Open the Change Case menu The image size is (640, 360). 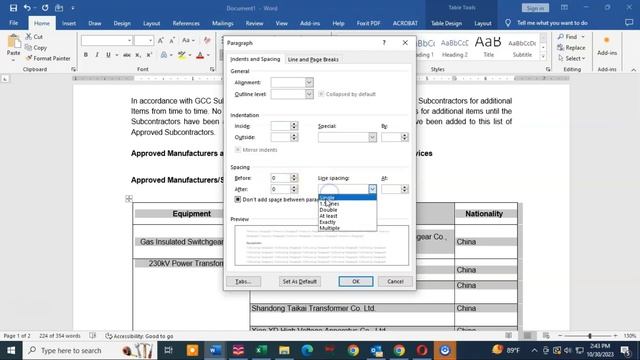188,40
